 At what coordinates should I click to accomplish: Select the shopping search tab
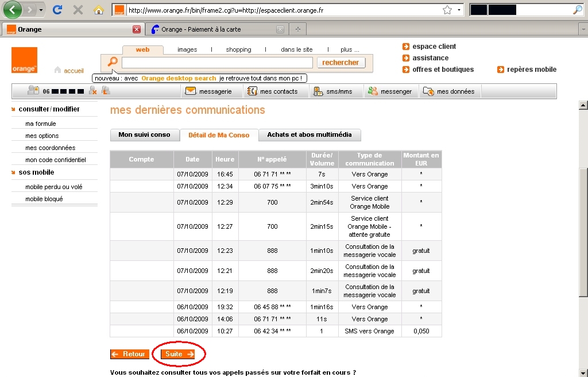238,49
